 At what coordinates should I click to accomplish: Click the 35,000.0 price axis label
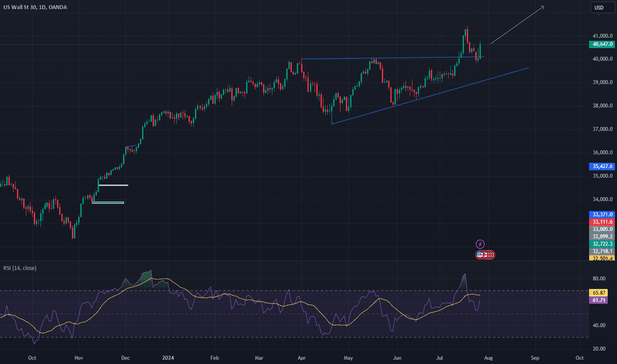602,176
